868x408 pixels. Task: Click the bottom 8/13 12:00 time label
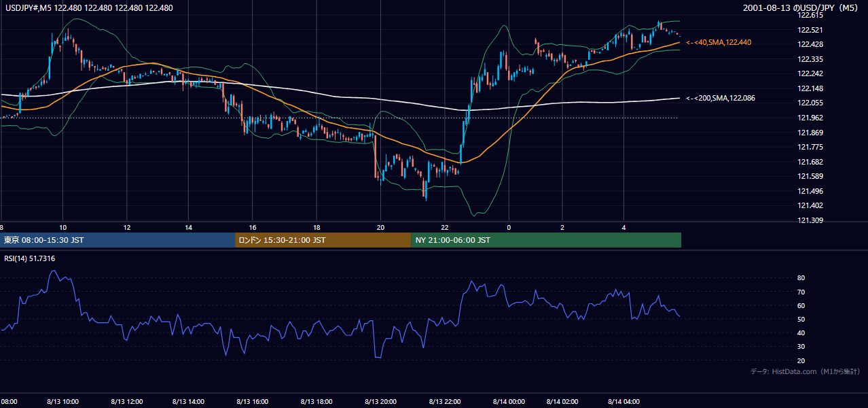pyautogui.click(x=126, y=401)
